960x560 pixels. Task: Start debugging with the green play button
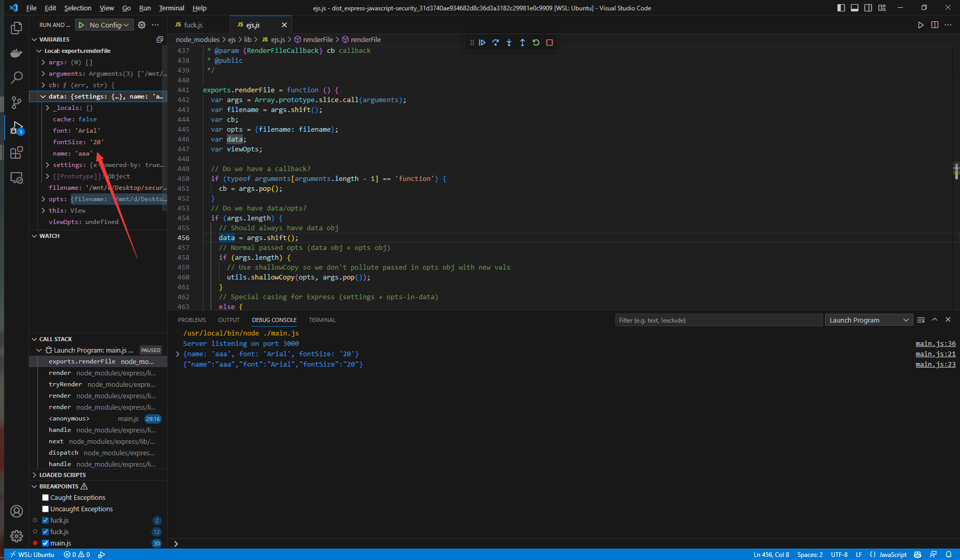click(81, 25)
